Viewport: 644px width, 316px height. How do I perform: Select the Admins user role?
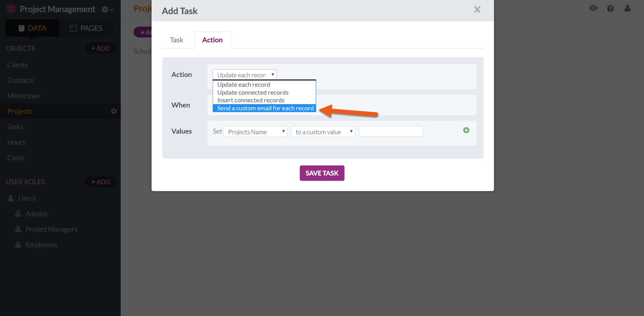pos(36,214)
